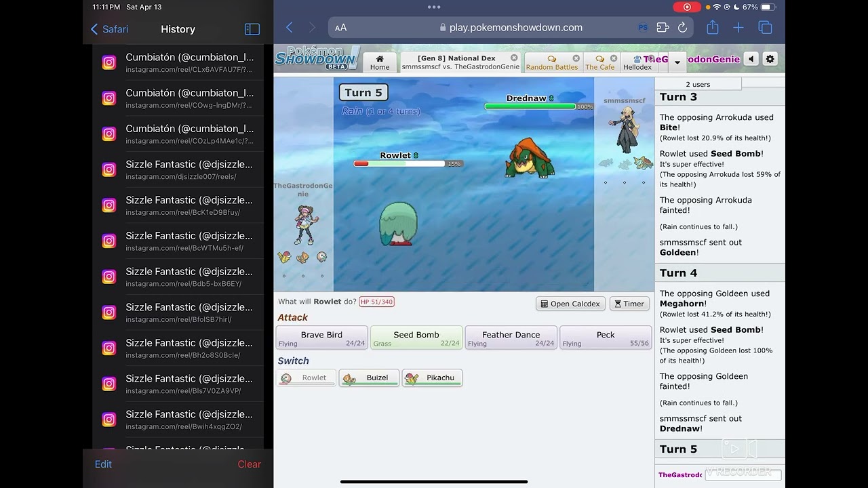
Task: Click TheGastrodonGenie trainer avatar
Action: click(304, 224)
